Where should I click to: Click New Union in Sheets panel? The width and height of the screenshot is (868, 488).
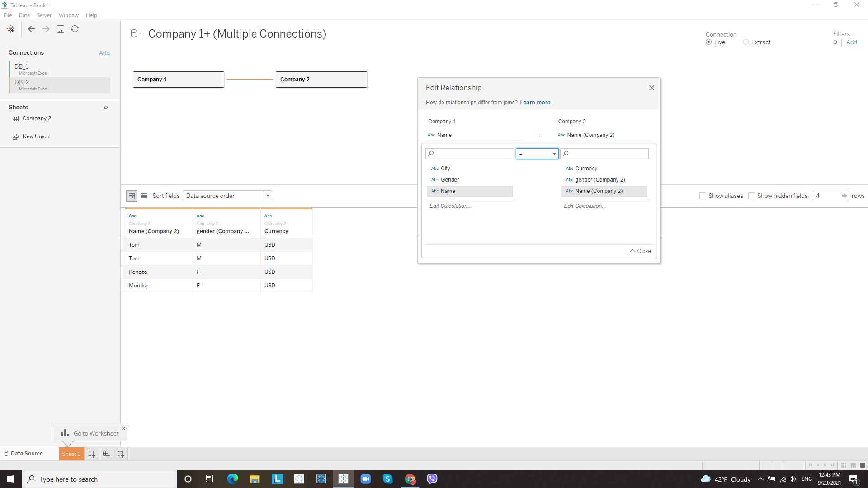pos(31,136)
